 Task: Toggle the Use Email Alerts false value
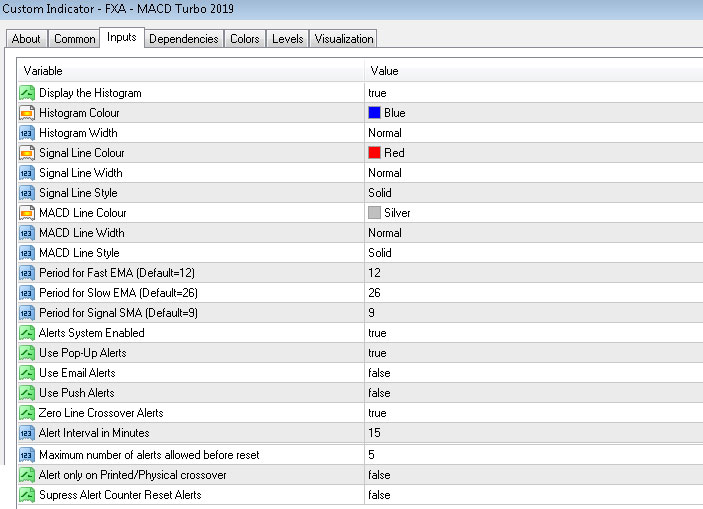point(379,373)
